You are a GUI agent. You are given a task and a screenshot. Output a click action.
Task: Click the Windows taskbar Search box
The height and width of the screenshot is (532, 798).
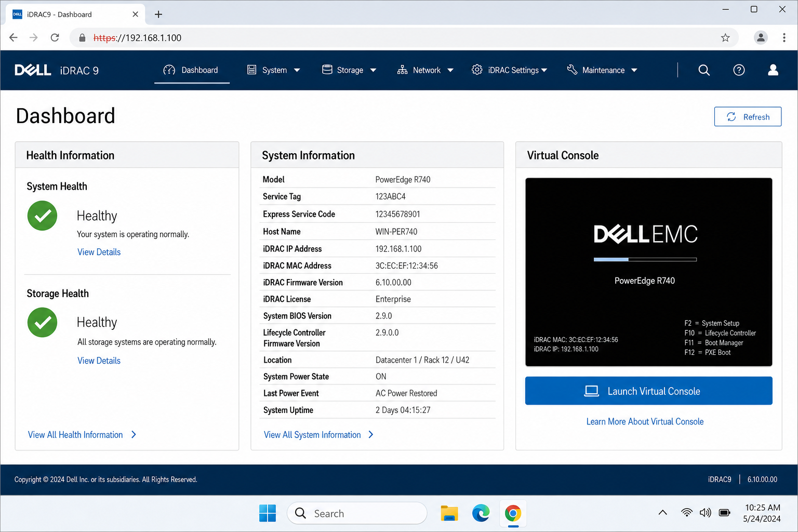(357, 513)
